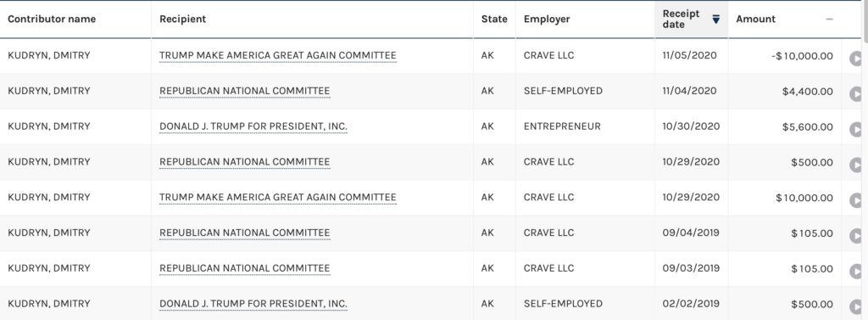Click the State column header
Image resolution: width=868 pixels, height=320 pixels.
[x=494, y=19]
